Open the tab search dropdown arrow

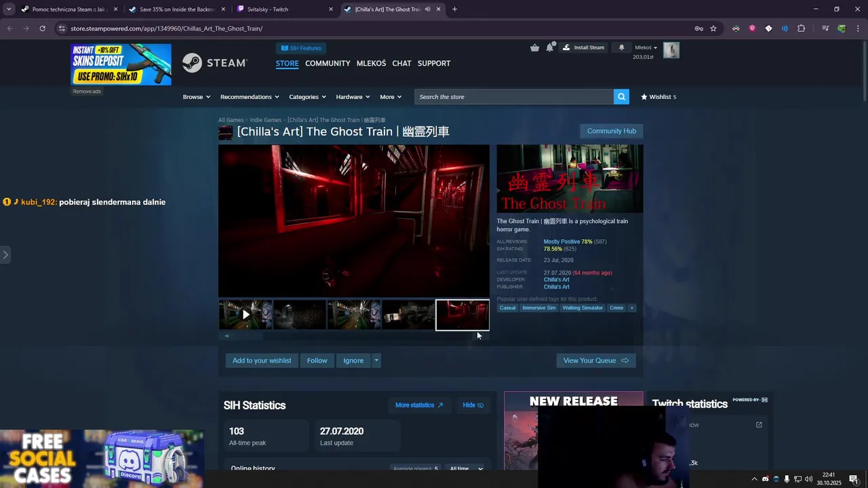coord(9,9)
